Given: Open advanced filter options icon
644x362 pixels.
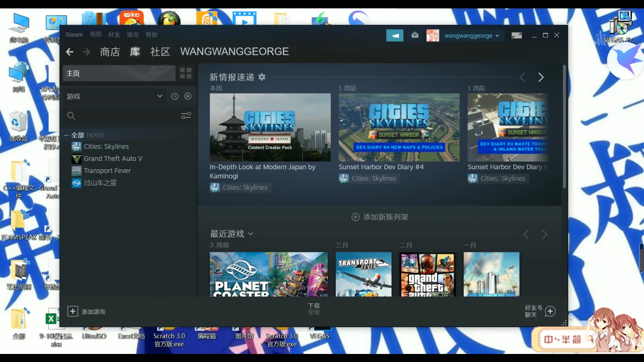Looking at the screenshot, I should (186, 116).
